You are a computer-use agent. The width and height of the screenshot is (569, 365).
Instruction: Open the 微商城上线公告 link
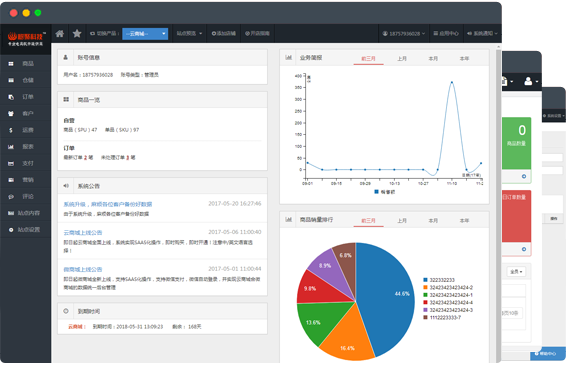83,270
